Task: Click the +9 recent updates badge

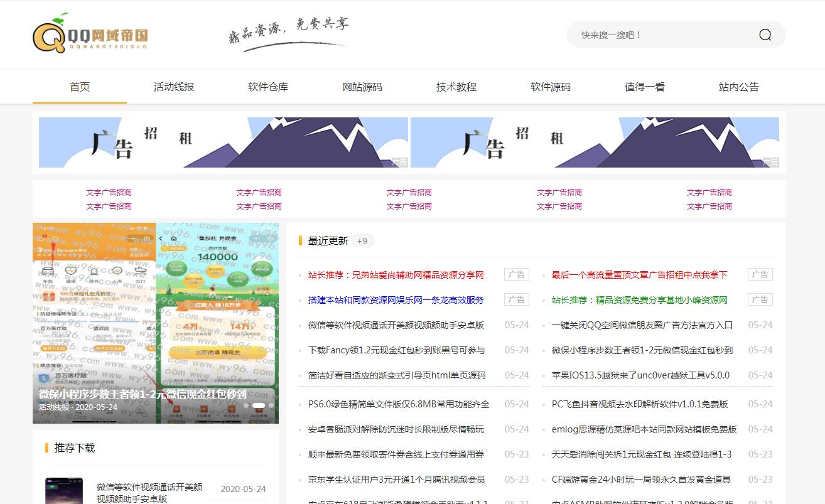Action: pyautogui.click(x=362, y=240)
